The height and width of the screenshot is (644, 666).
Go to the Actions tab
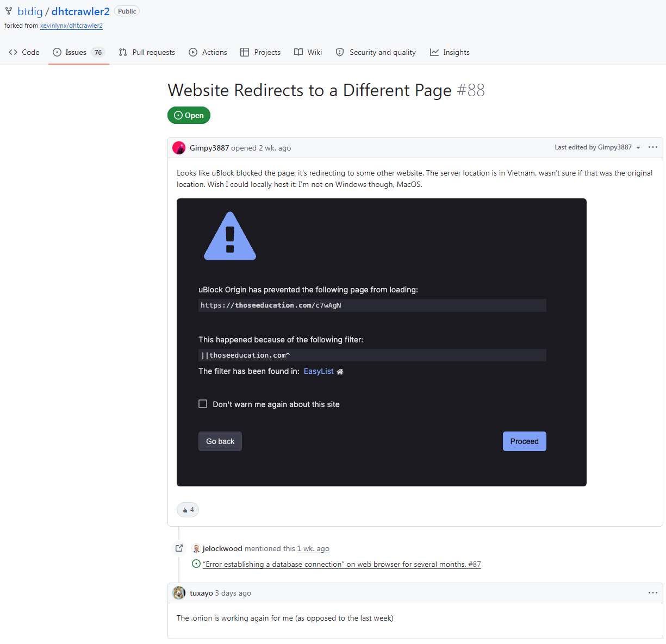coord(208,52)
